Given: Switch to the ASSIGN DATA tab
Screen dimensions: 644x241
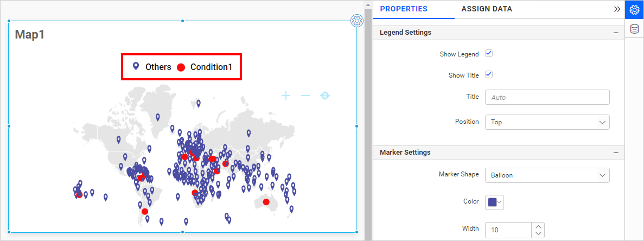Looking at the screenshot, I should coord(486,9).
